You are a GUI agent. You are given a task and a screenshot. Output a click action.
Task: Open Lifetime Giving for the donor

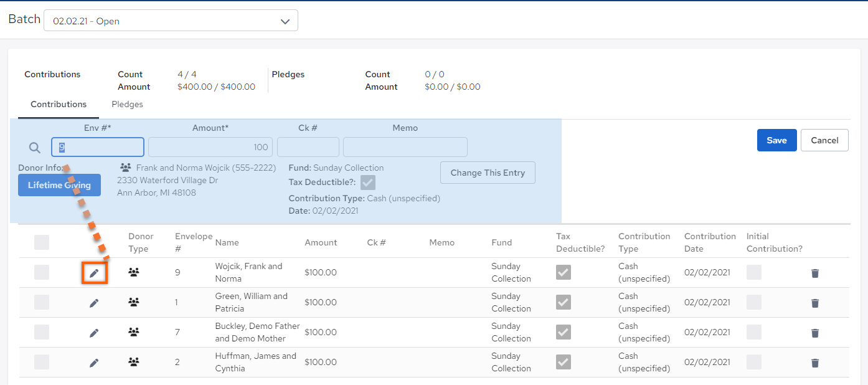(x=59, y=185)
